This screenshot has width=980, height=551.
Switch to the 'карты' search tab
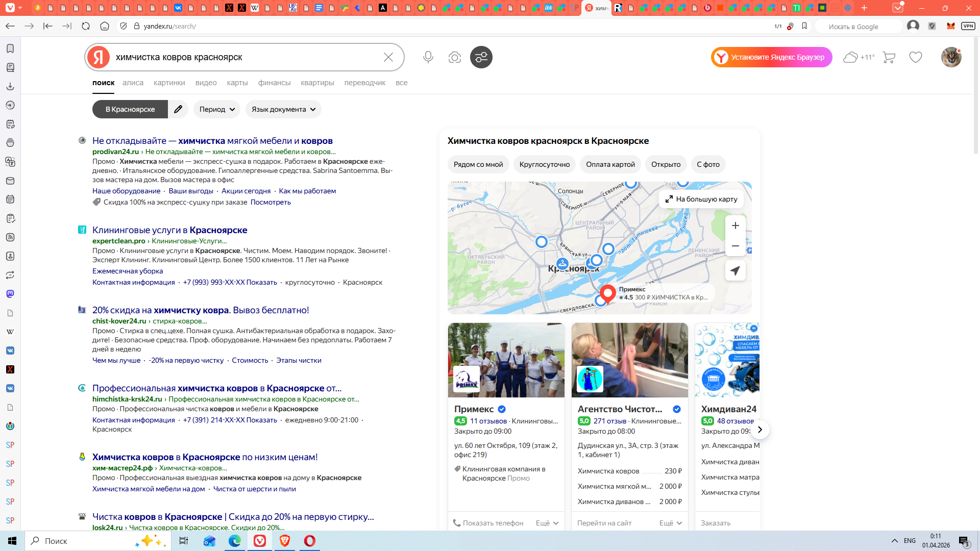237,83
